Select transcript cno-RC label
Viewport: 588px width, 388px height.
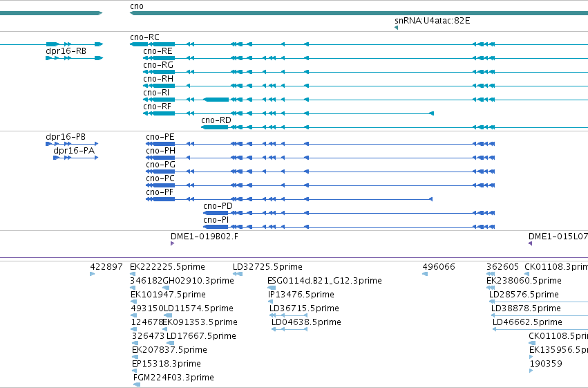[144, 37]
